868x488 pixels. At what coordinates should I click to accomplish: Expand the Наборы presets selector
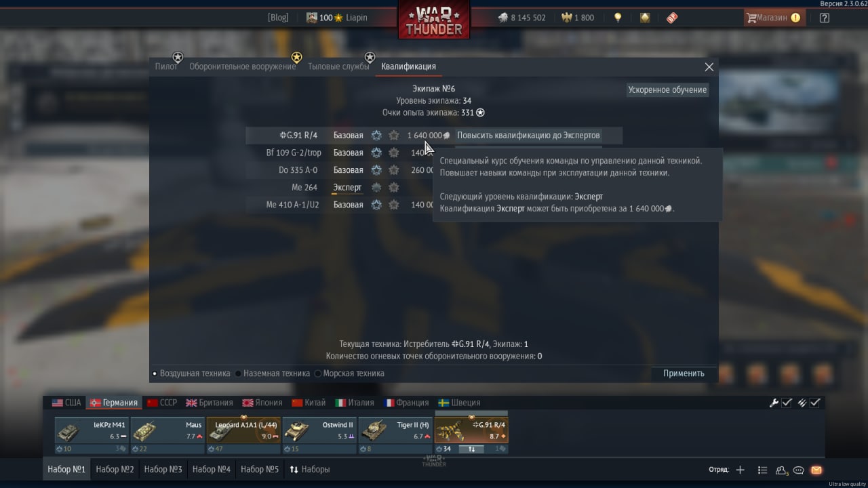point(309,469)
